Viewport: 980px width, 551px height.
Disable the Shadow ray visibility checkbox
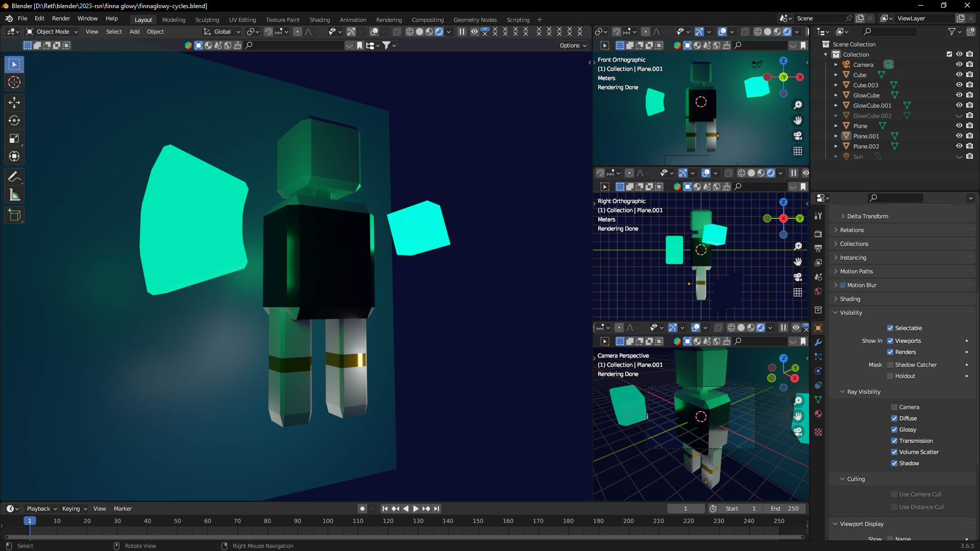[x=894, y=463]
